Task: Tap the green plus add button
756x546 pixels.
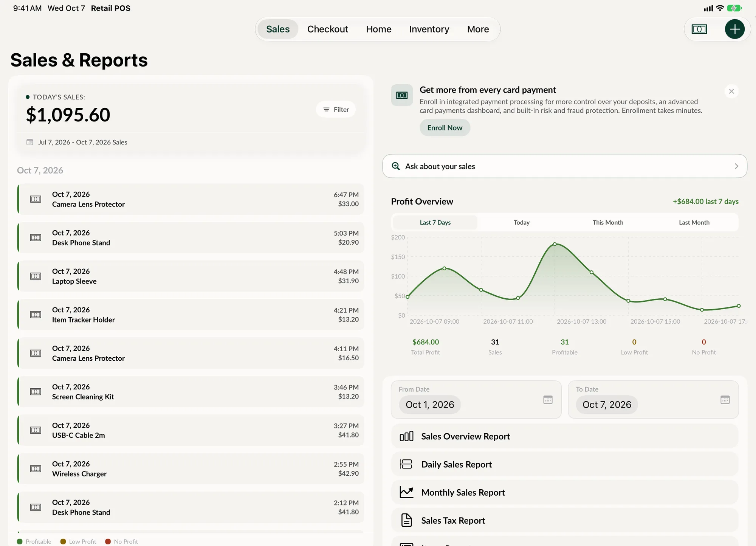Action: (734, 29)
